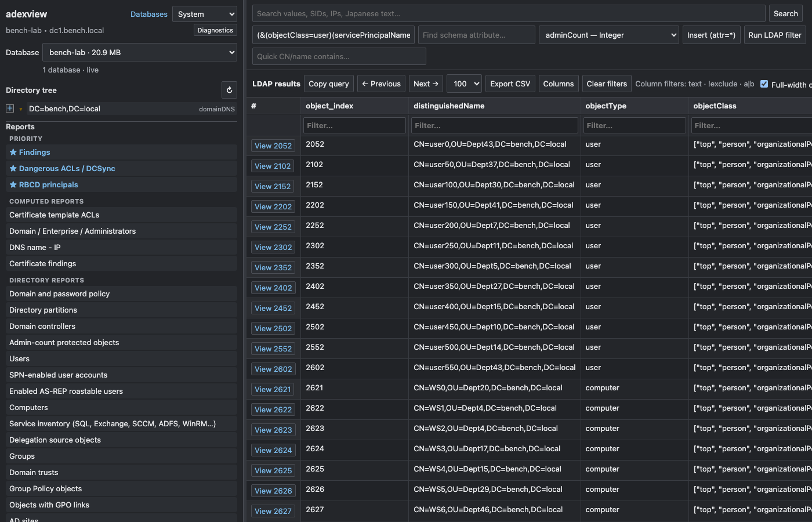This screenshot has width=812, height=522.
Task: Open the DNS name - IP report
Action: coord(121,247)
